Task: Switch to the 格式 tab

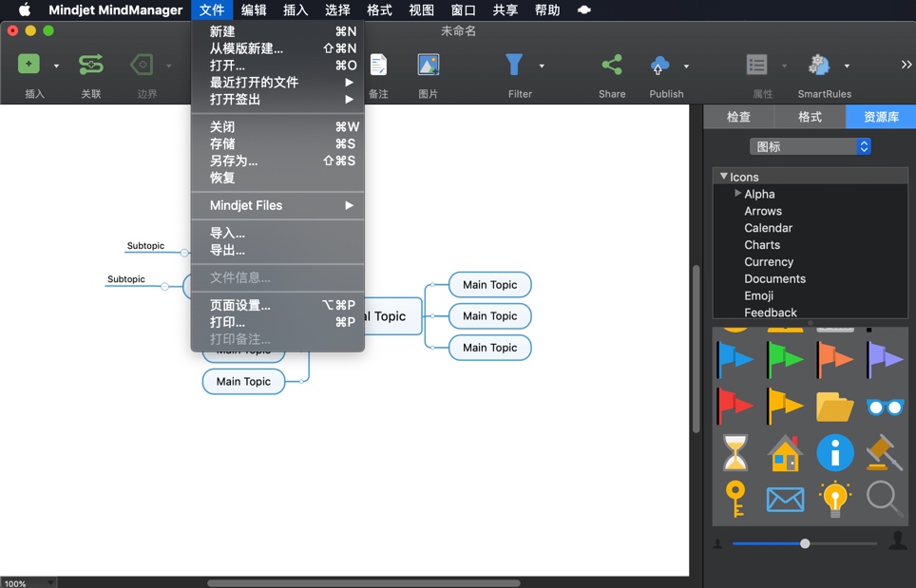Action: (x=809, y=117)
